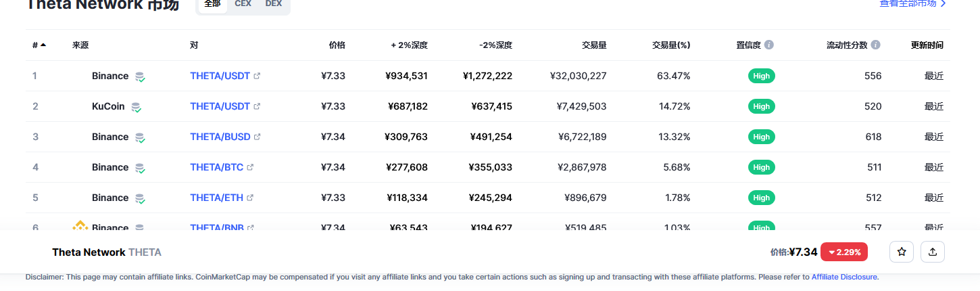Click verified icon beside KuCoin
Viewport: 980px width, 291px height.
[x=136, y=107]
